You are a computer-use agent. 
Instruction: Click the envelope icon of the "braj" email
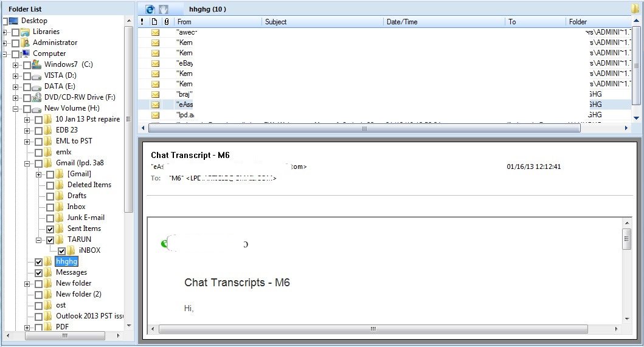pyautogui.click(x=155, y=94)
